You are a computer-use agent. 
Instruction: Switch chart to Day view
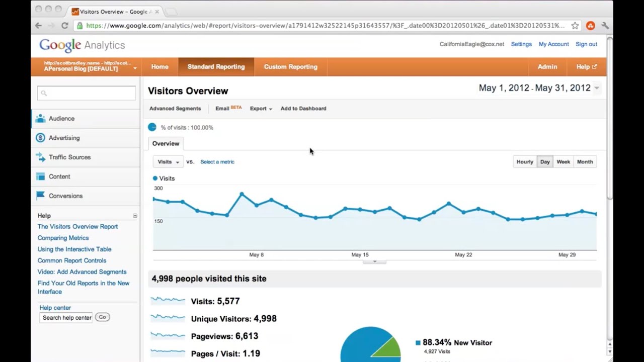coord(545,162)
